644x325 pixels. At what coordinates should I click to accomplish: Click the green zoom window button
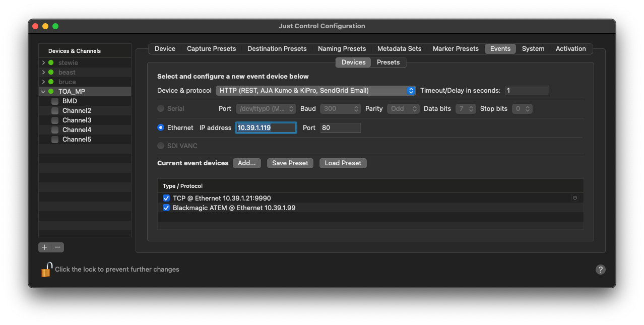click(55, 26)
